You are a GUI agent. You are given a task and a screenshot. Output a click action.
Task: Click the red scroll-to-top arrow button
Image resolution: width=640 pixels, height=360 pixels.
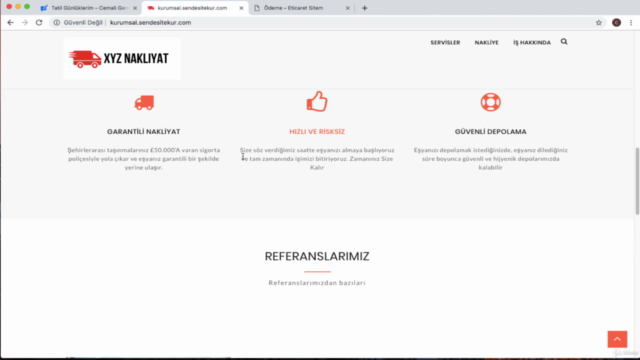(617, 339)
